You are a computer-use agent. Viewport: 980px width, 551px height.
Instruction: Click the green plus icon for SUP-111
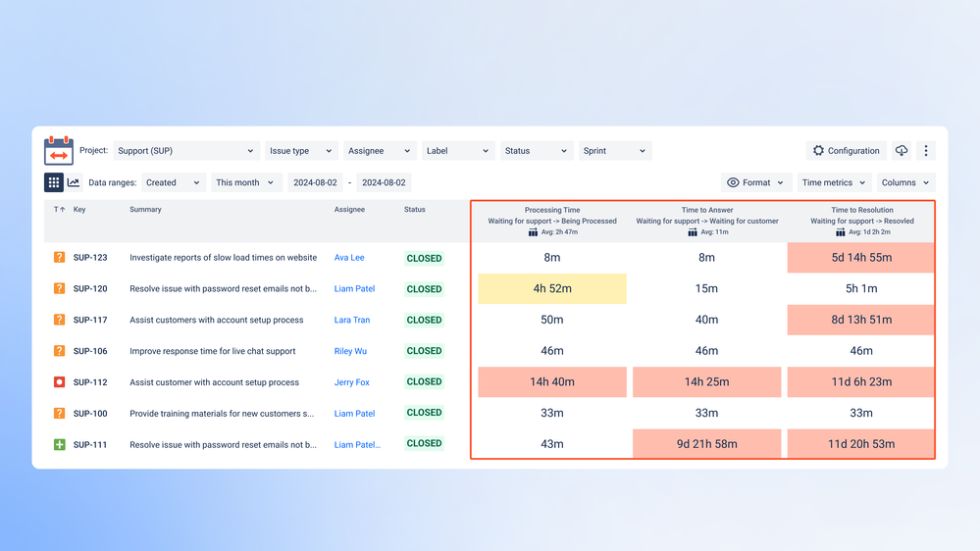coord(60,444)
